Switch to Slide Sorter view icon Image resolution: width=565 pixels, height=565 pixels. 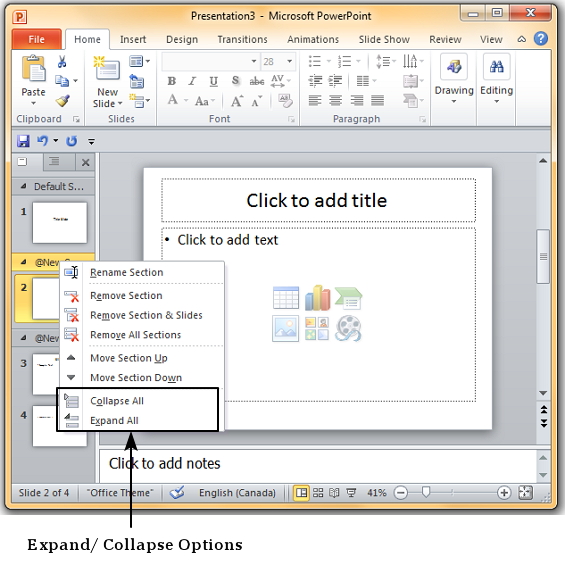(x=318, y=493)
